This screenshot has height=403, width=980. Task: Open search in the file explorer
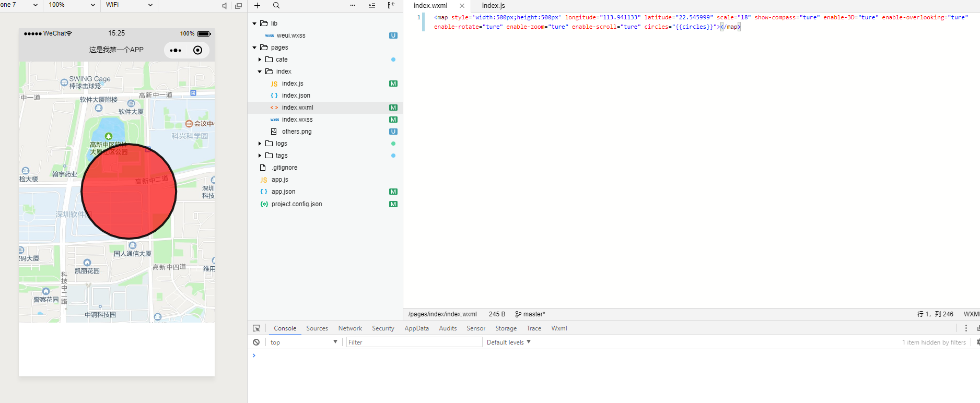click(276, 5)
